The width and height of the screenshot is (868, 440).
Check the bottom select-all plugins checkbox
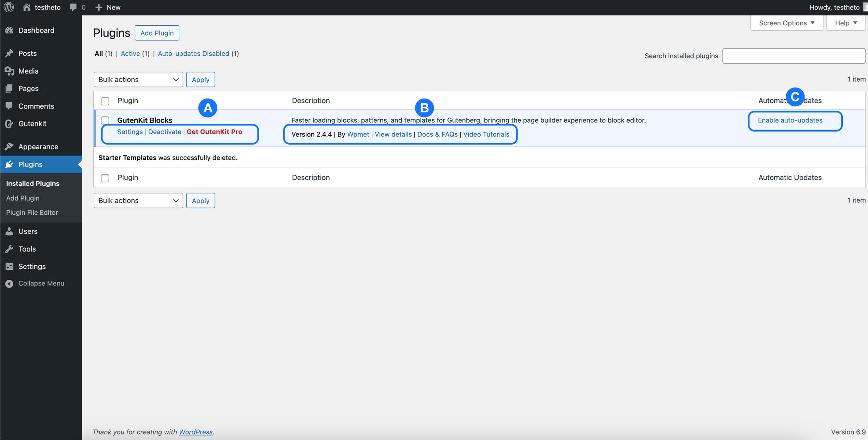point(105,178)
